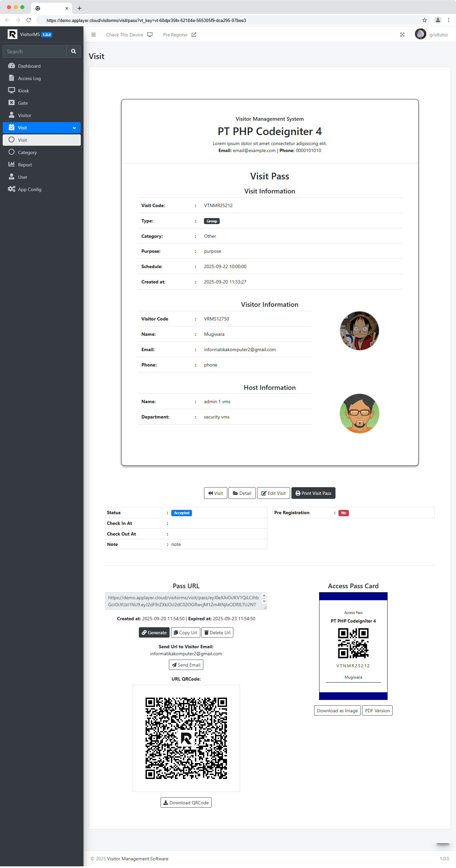Click the Check This Device monitor icon
The image size is (456, 868).
pyautogui.click(x=150, y=35)
